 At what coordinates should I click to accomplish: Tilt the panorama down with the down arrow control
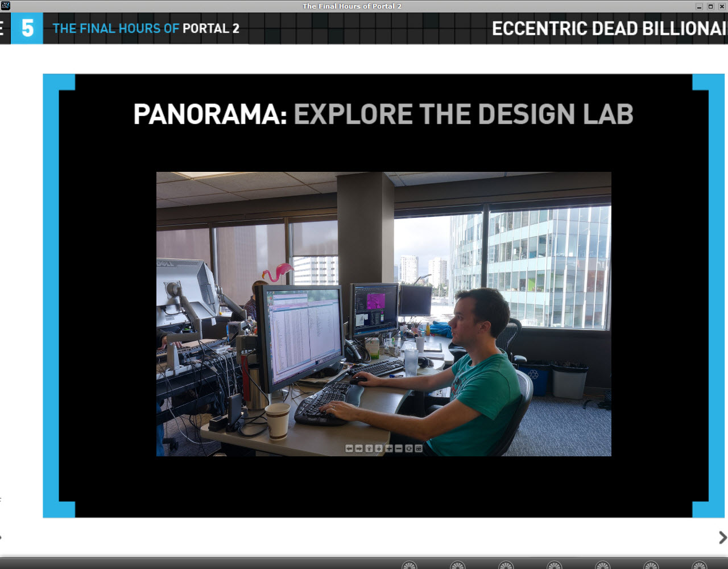click(x=379, y=448)
